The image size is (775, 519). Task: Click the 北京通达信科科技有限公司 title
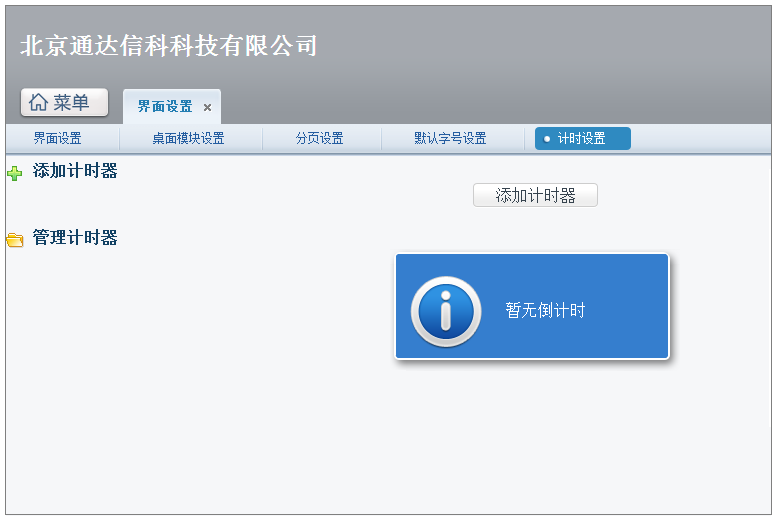click(x=169, y=45)
